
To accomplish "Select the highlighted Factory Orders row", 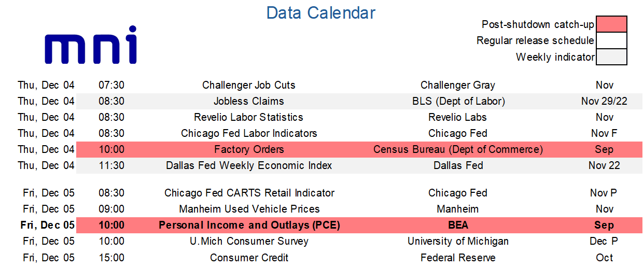I will (x=249, y=149).
